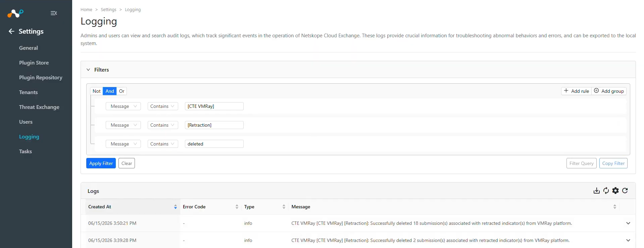Open the Message field dropdown for the deleted rule
The height and width of the screenshot is (248, 644).
click(123, 144)
